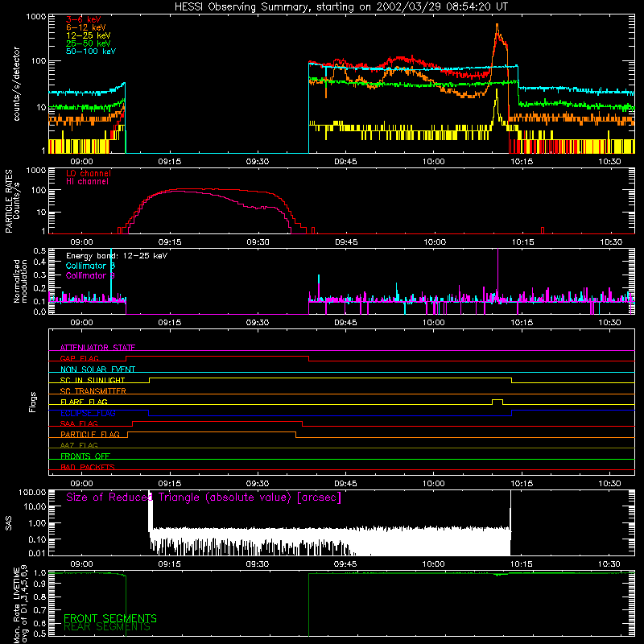The image size is (644, 644).
Task: Click the 09:45 tick label under modulation plot
Action: 346,323
